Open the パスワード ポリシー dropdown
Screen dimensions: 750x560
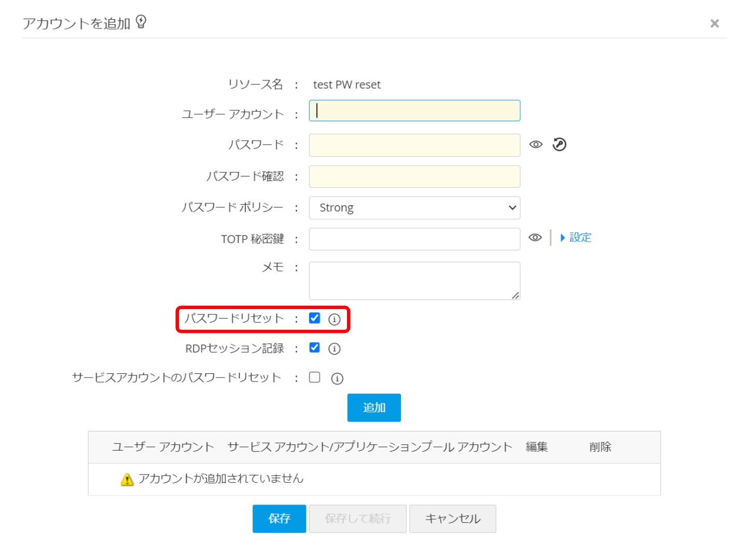click(414, 208)
